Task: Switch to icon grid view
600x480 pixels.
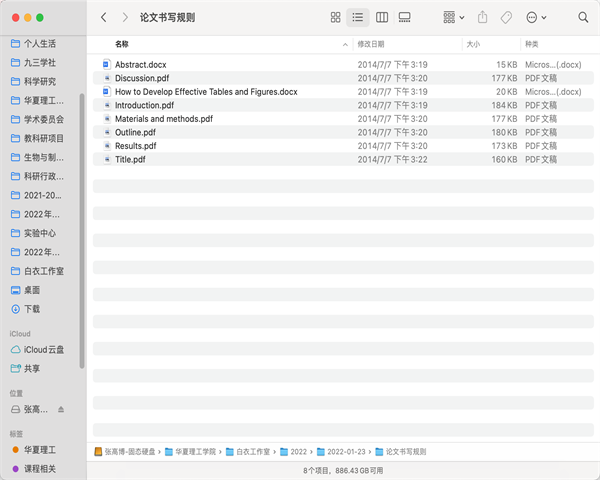Action: click(335, 18)
